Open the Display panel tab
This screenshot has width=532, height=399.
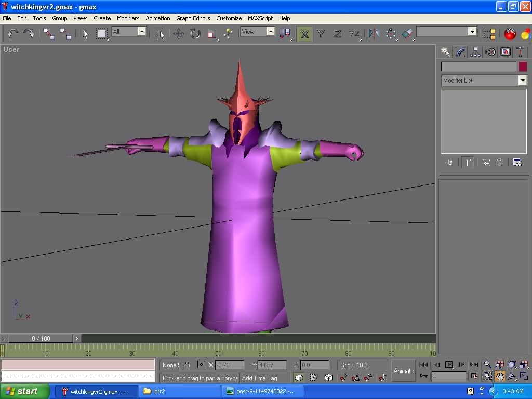tap(505, 52)
